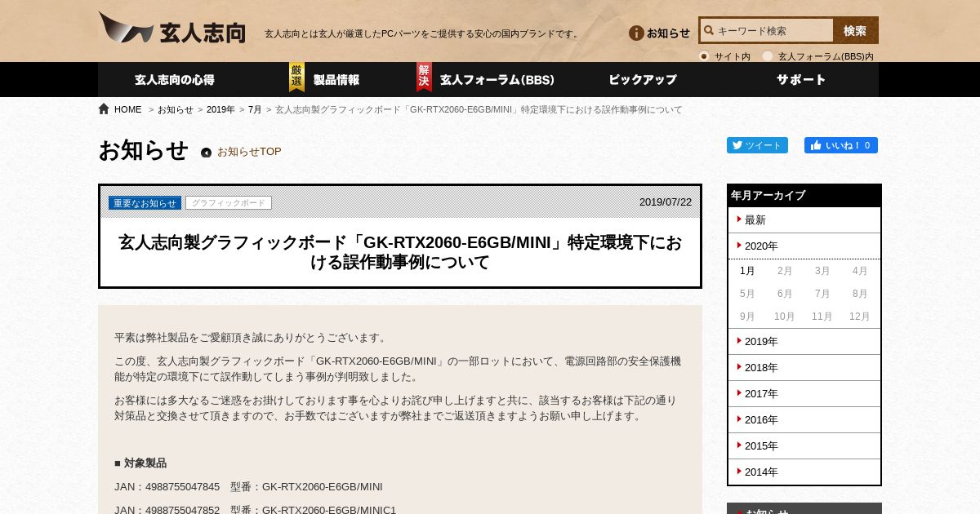Click the 7月 breadcrumb link

tap(255, 109)
